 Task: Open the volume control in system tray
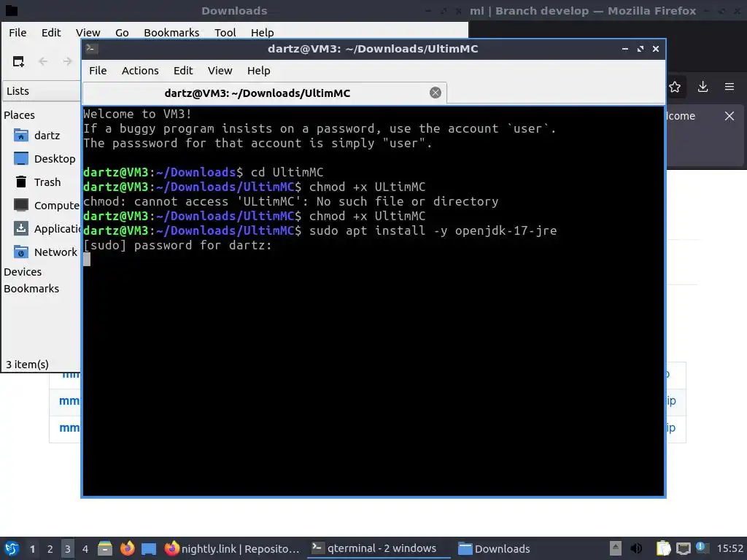[636, 548]
